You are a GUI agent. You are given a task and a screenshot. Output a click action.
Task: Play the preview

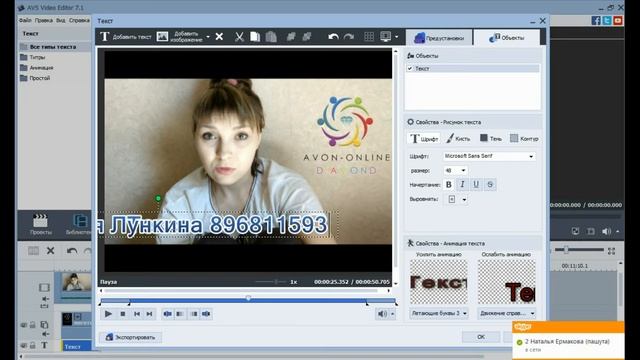(108, 314)
